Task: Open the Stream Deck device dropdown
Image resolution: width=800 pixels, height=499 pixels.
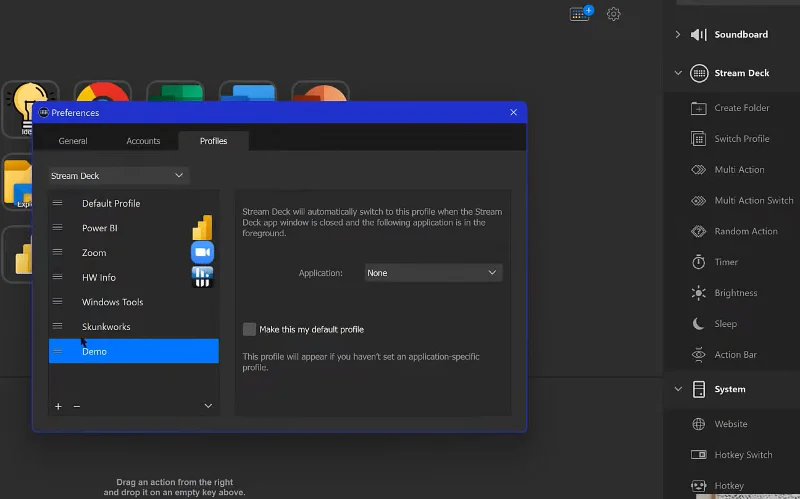Action: point(118,176)
